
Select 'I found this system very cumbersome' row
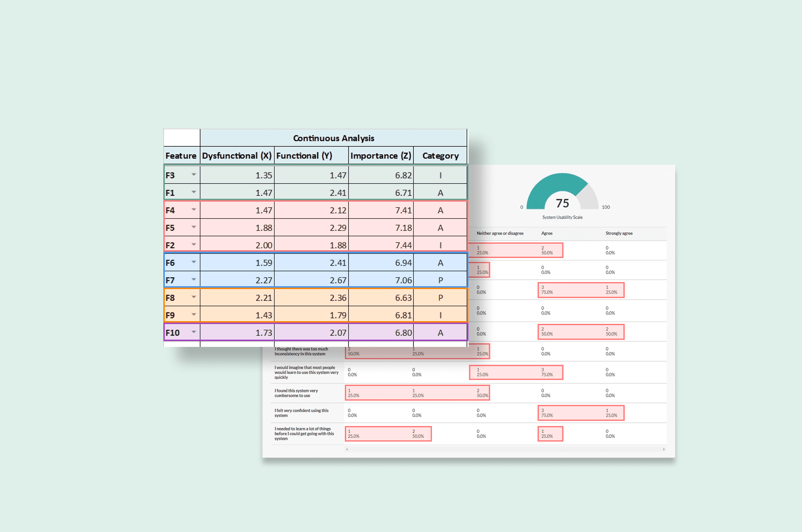pyautogui.click(x=296, y=393)
